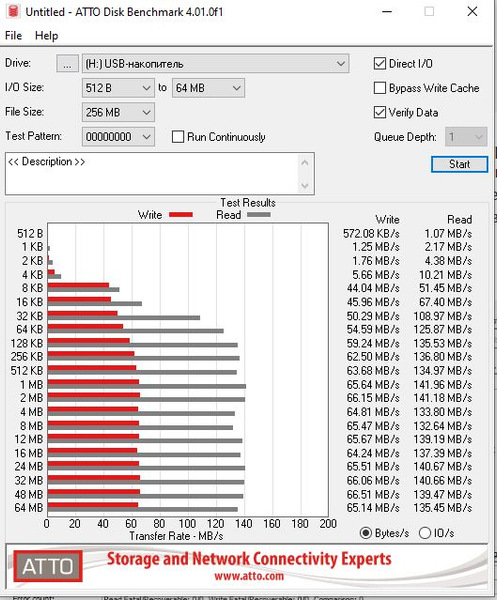497x600 pixels.
Task: Select the Bytes/s radio button
Action: [366, 533]
